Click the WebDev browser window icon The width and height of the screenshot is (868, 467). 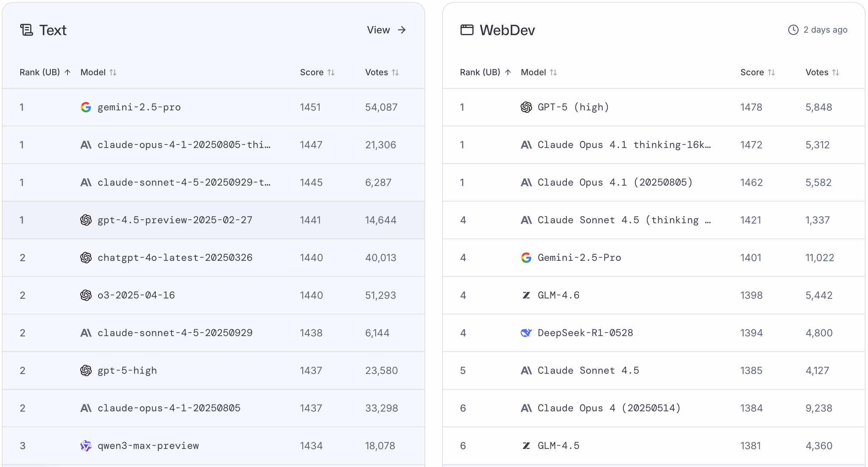coord(467,30)
